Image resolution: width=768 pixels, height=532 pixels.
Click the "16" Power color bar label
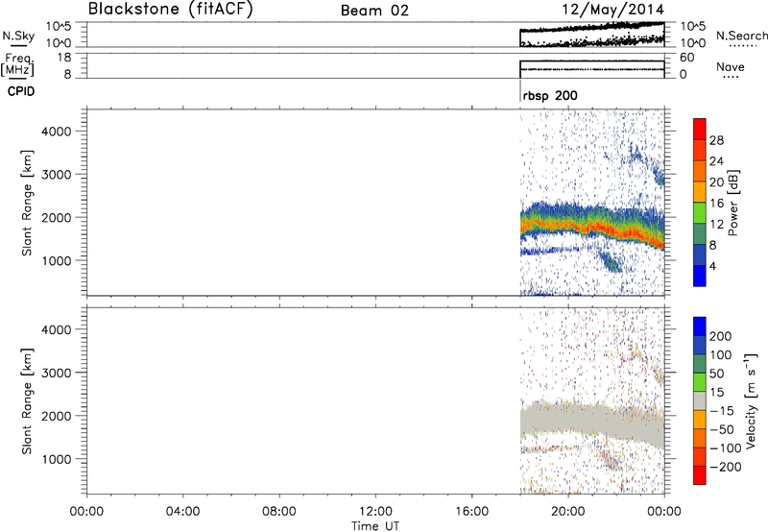[716, 204]
